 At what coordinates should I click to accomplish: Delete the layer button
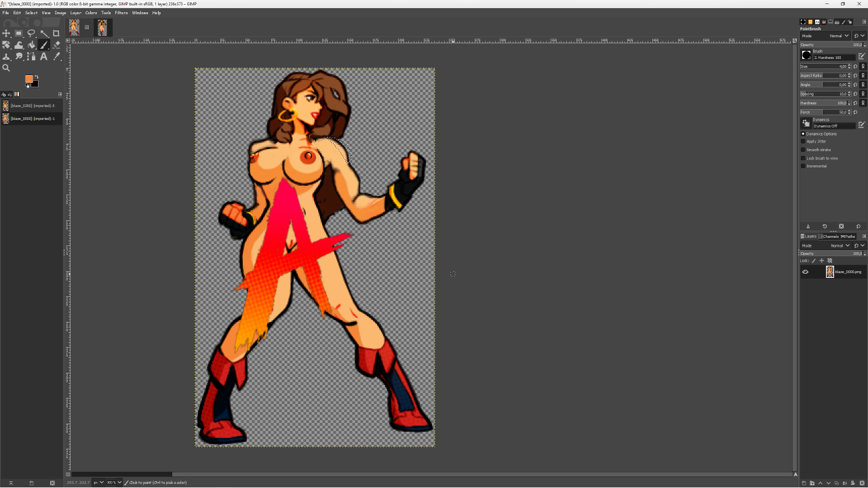(861, 483)
